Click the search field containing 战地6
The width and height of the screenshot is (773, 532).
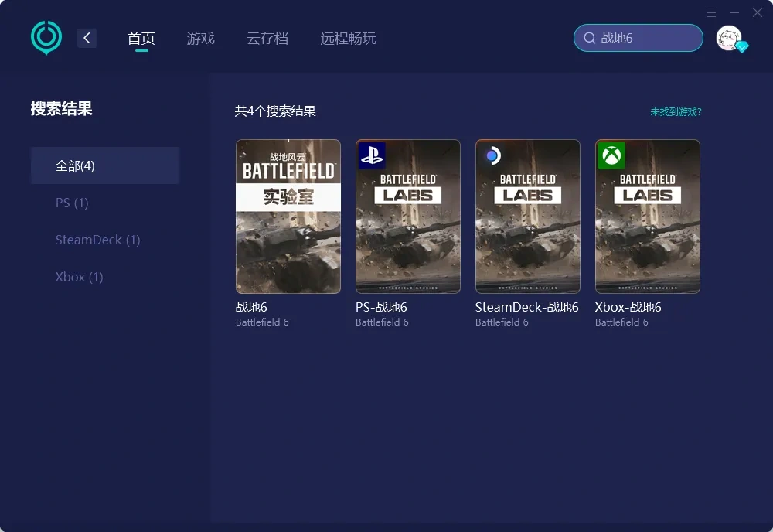[x=645, y=38]
